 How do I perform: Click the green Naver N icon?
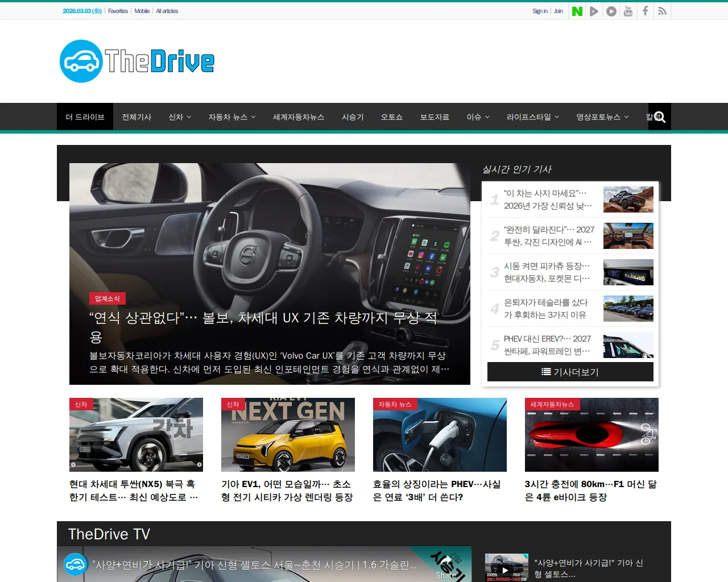[577, 11]
